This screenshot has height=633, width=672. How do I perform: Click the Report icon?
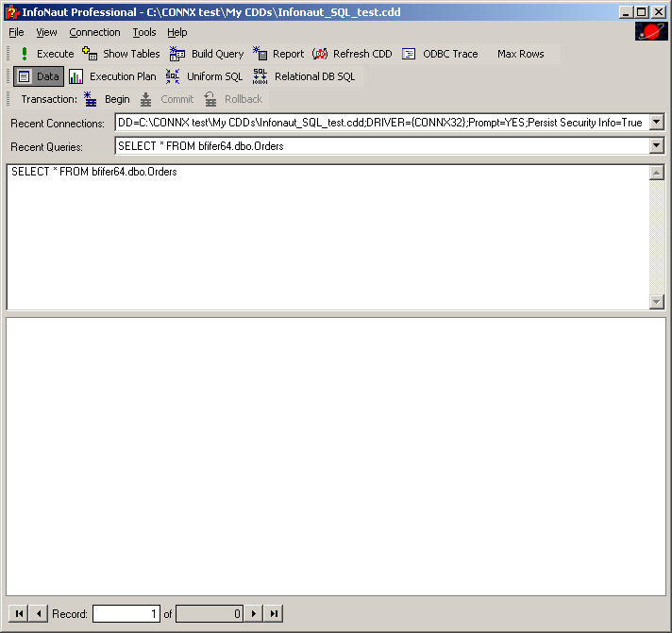[x=260, y=54]
